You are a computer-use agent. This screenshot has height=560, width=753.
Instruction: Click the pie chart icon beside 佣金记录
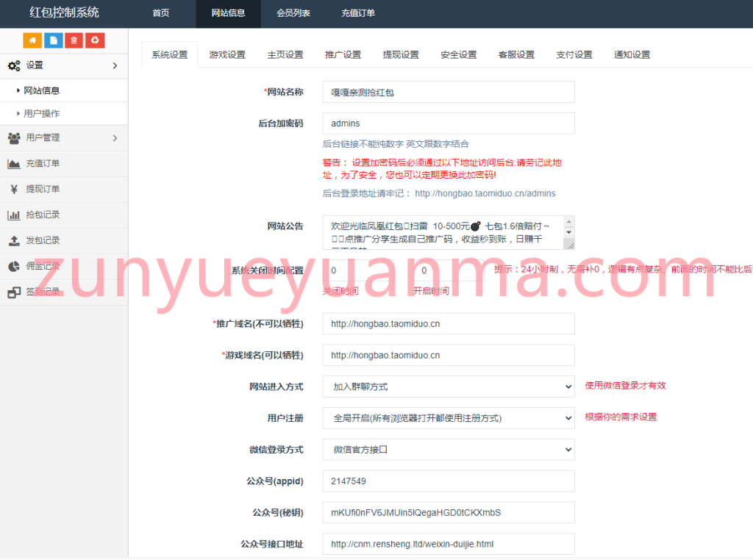pyautogui.click(x=14, y=266)
